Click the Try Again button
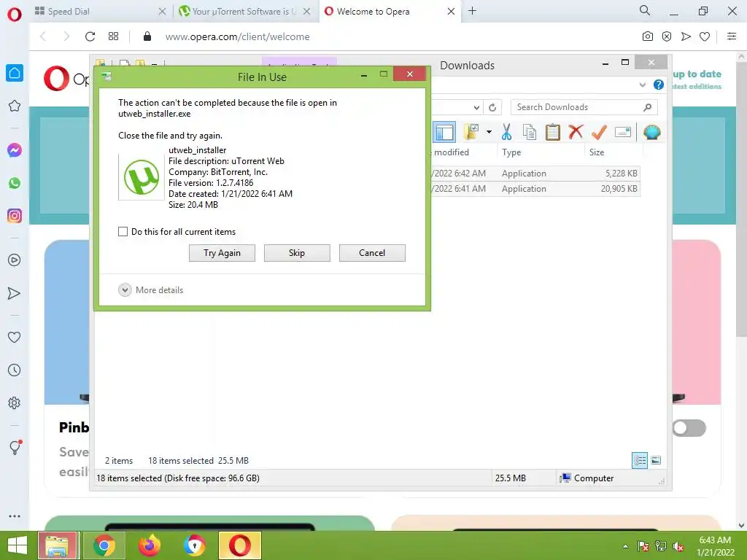Screen dimensions: 747x560 click(222, 253)
